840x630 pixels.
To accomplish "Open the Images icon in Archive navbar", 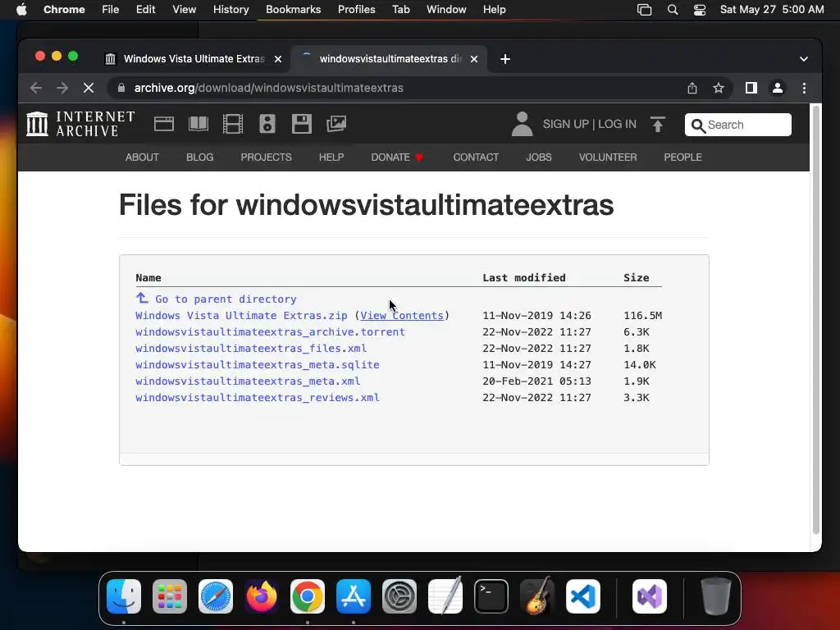I will click(x=336, y=124).
